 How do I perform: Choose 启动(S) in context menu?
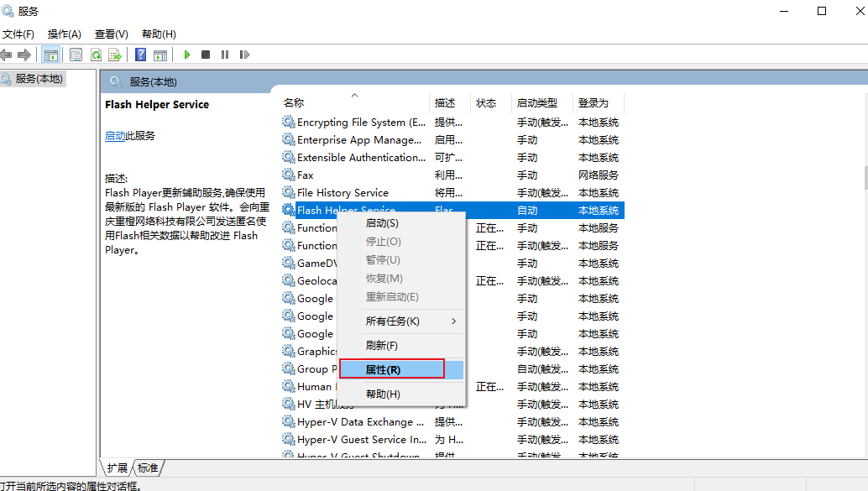pyautogui.click(x=401, y=223)
